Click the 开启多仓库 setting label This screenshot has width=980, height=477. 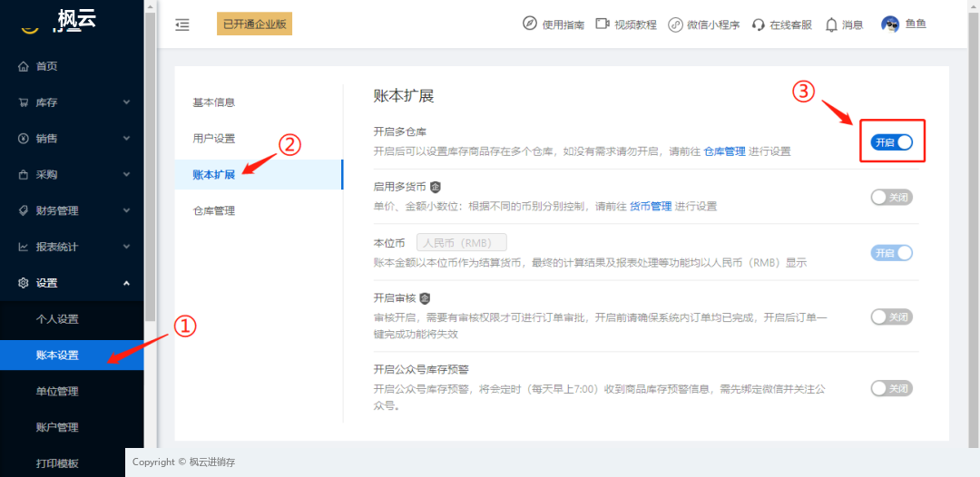coord(400,131)
